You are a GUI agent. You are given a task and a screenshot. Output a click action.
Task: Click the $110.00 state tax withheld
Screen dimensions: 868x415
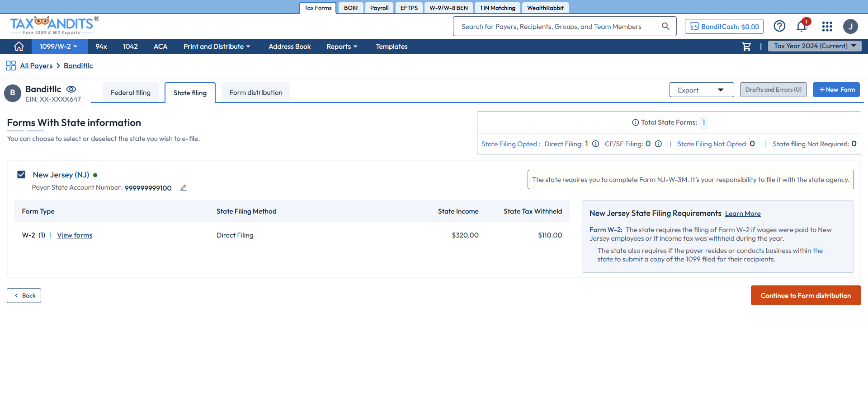(550, 235)
